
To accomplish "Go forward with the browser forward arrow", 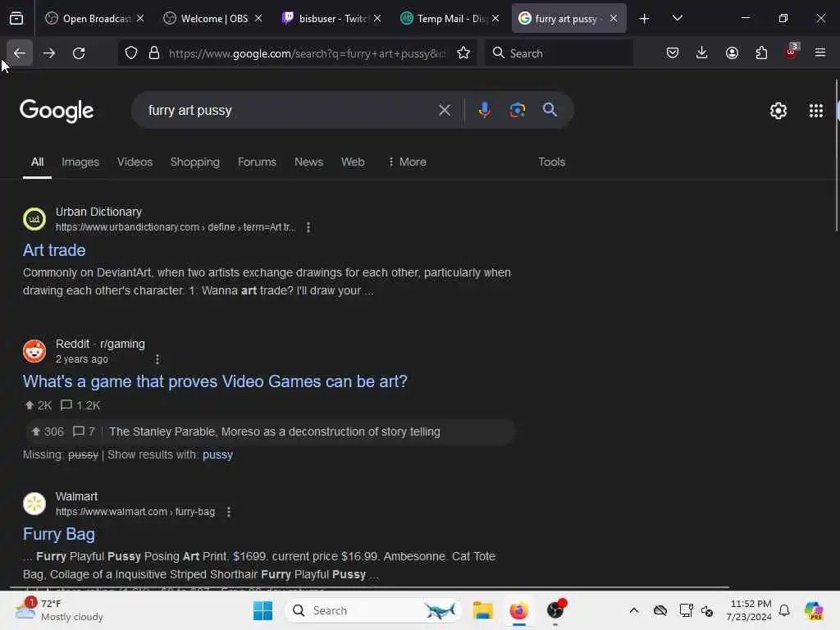I will pyautogui.click(x=48, y=53).
